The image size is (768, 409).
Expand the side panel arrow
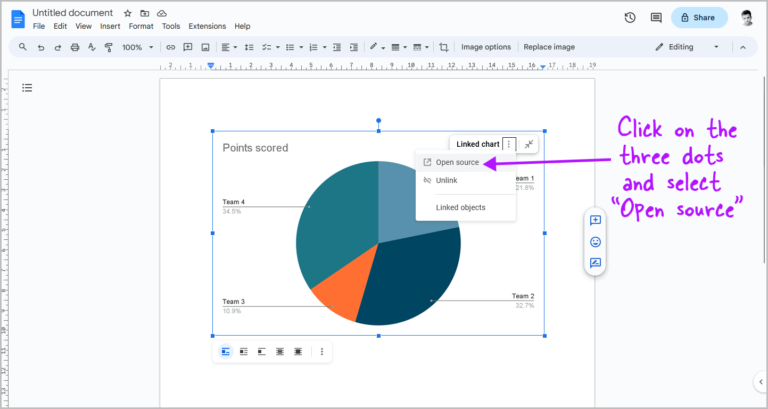click(x=760, y=382)
